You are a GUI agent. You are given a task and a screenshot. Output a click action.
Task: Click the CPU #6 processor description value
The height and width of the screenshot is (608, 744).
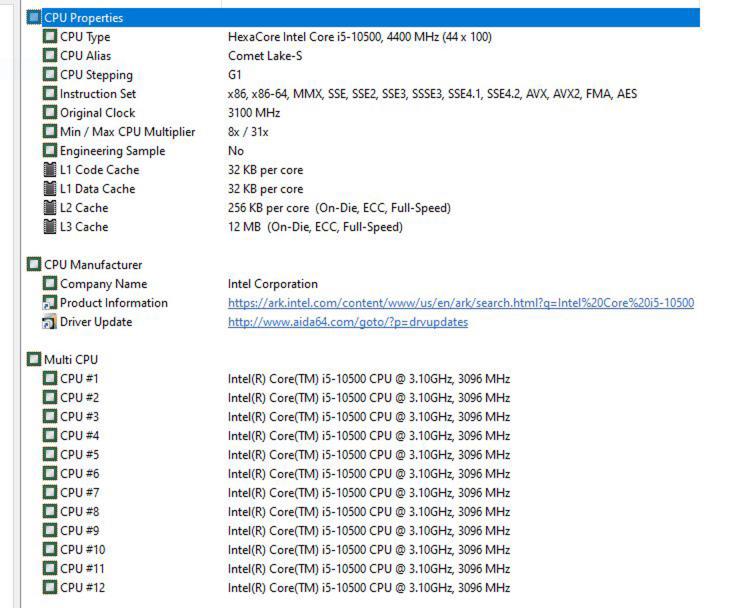(369, 474)
